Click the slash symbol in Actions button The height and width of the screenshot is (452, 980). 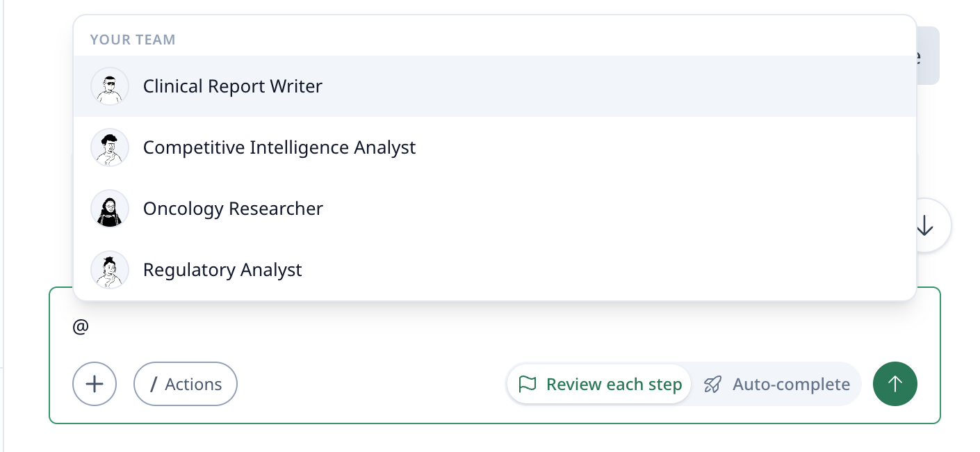click(x=154, y=385)
